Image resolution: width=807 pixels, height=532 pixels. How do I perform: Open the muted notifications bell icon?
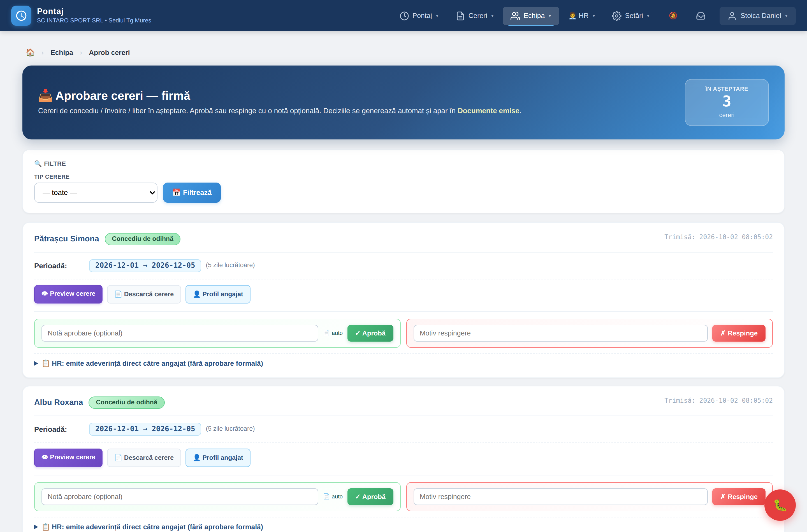(x=673, y=16)
